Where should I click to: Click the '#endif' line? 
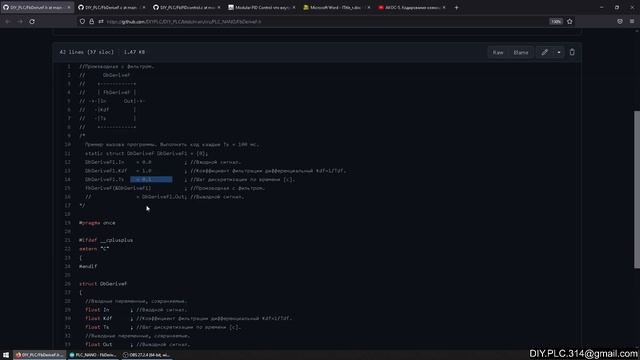[88, 266]
